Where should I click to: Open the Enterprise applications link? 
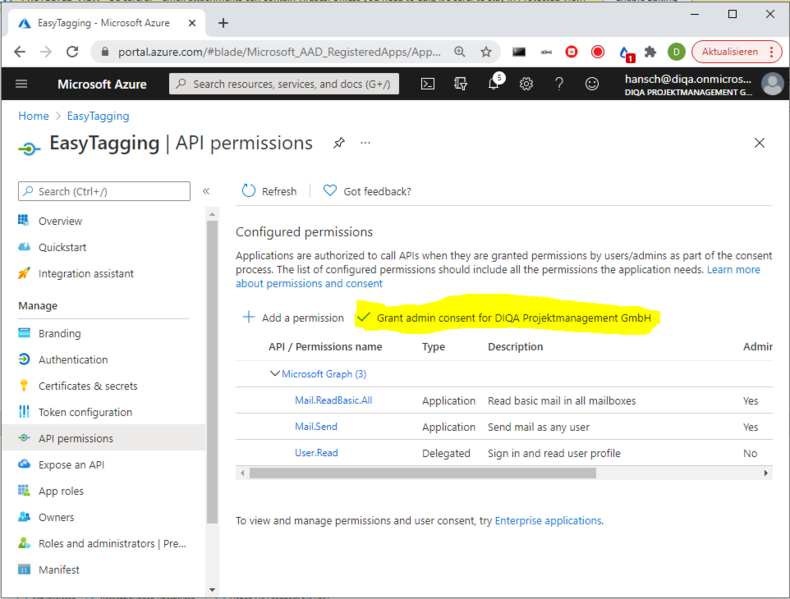(x=548, y=521)
